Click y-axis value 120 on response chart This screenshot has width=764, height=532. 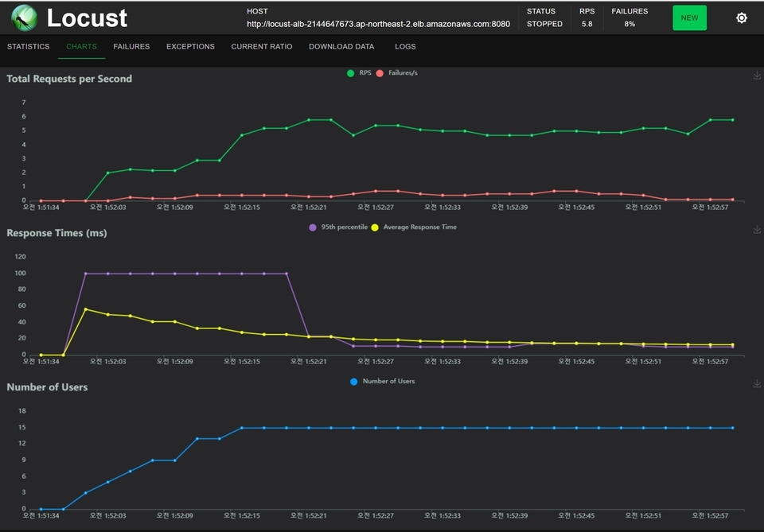[20, 257]
